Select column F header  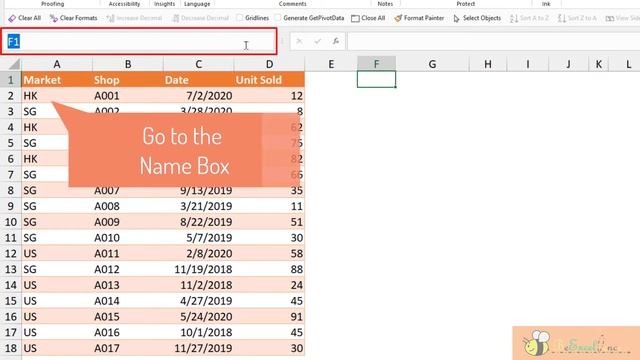pos(376,64)
